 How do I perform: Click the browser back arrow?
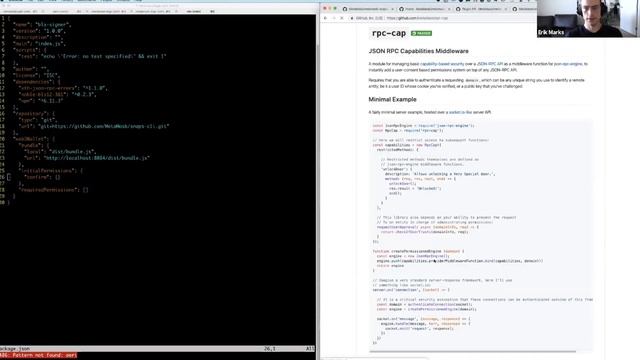325,18
